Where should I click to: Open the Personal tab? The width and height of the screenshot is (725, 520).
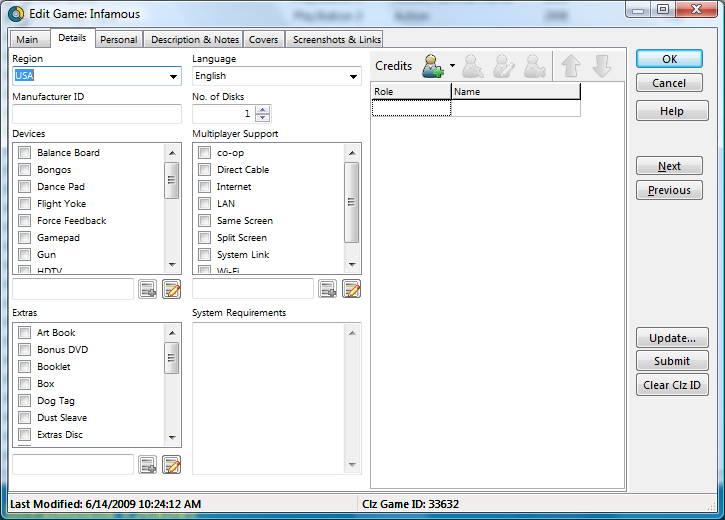tap(119, 40)
